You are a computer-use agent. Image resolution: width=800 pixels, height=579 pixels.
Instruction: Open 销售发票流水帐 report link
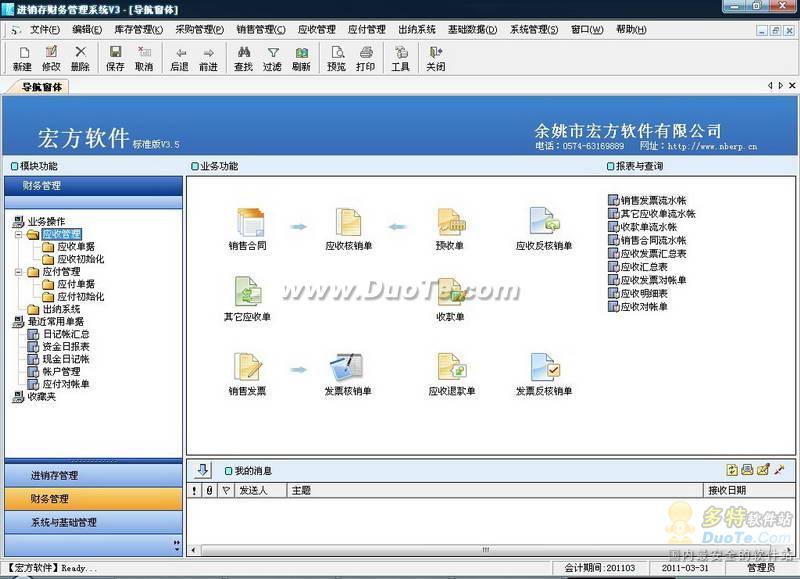(653, 200)
